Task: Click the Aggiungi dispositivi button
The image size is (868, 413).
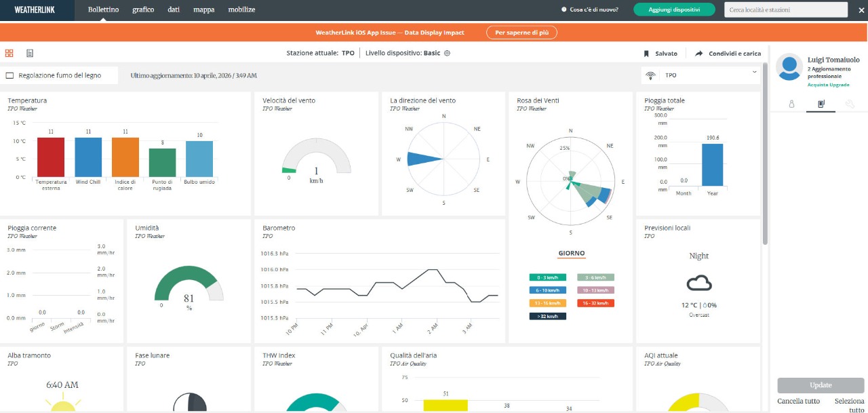Action: coord(674,9)
